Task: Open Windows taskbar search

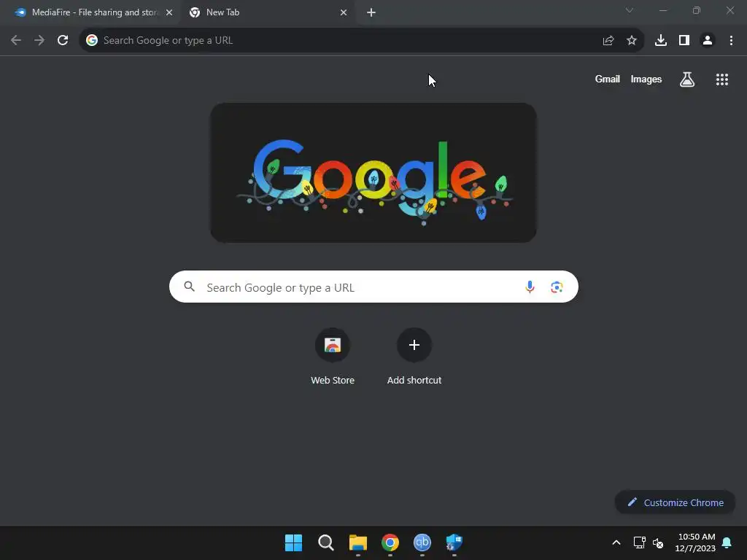Action: point(326,542)
